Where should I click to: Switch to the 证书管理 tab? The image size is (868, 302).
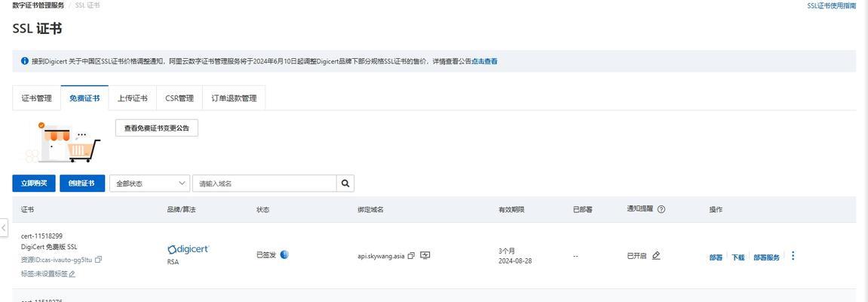click(36, 99)
